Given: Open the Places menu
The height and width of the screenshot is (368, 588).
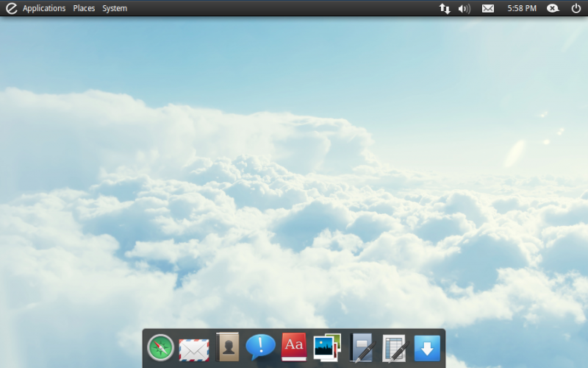Looking at the screenshot, I should coord(84,8).
